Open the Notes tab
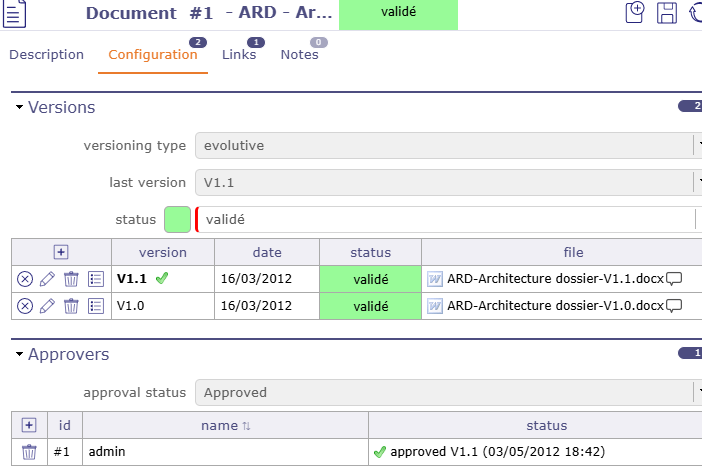The width and height of the screenshot is (702, 468). [299, 55]
